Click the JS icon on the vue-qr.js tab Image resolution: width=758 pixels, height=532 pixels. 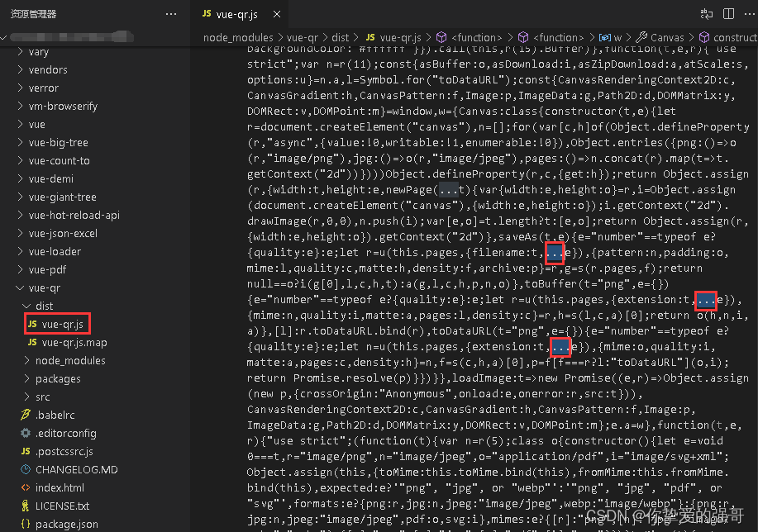207,14
